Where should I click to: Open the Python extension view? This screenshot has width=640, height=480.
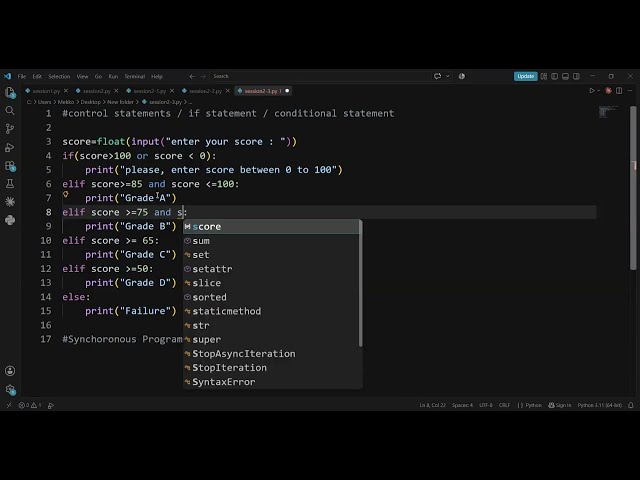[x=10, y=220]
